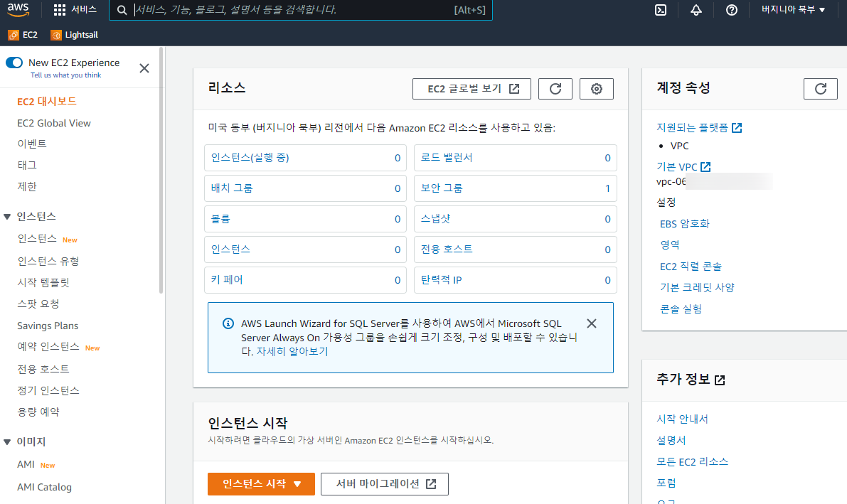Open 기본 크레딧 사양 link
This screenshot has width=847, height=504.
[697, 287]
